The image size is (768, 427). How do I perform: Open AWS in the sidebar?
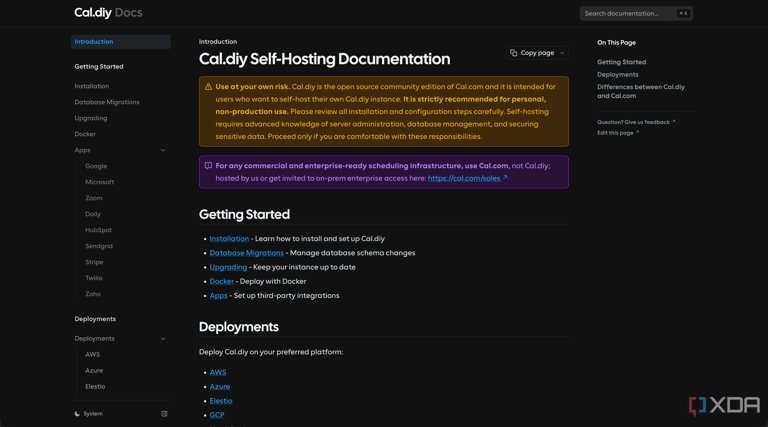click(x=93, y=355)
